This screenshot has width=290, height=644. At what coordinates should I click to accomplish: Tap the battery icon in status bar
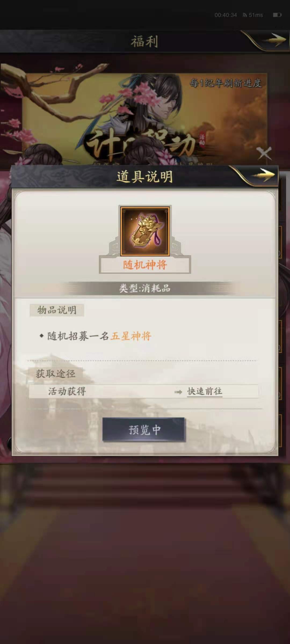(277, 15)
